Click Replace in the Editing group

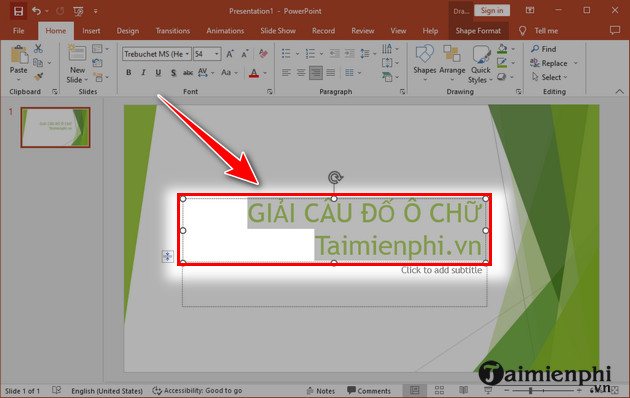pyautogui.click(x=548, y=63)
